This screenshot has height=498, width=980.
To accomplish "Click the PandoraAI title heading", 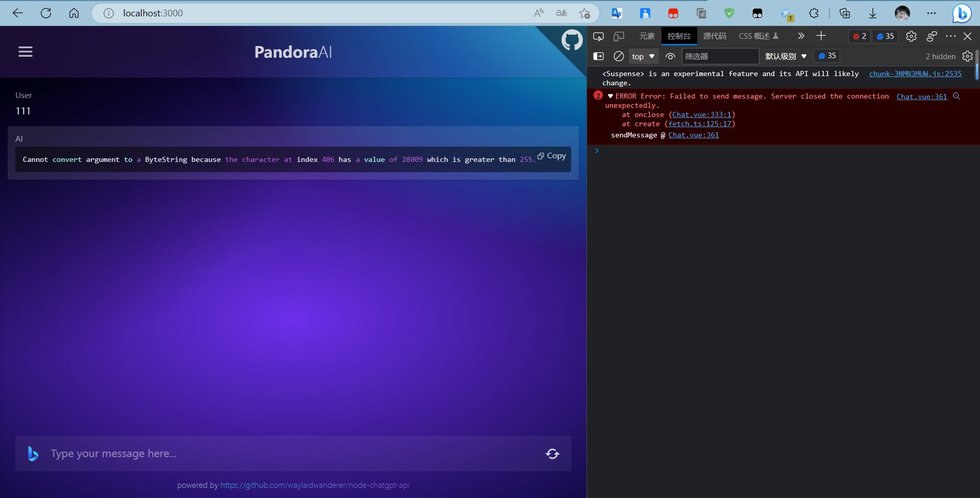I will pos(293,52).
